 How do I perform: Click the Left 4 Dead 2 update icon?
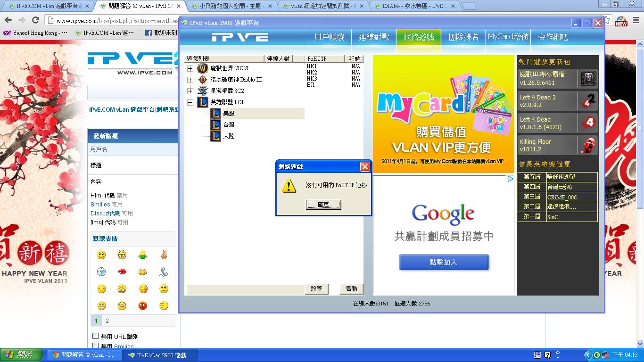click(x=588, y=101)
